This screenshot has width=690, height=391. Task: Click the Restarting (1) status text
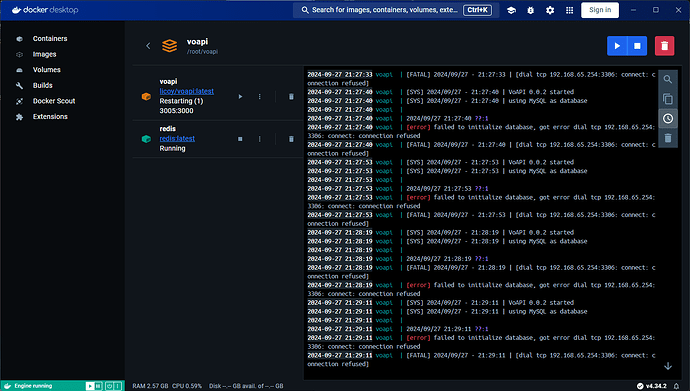click(x=181, y=101)
